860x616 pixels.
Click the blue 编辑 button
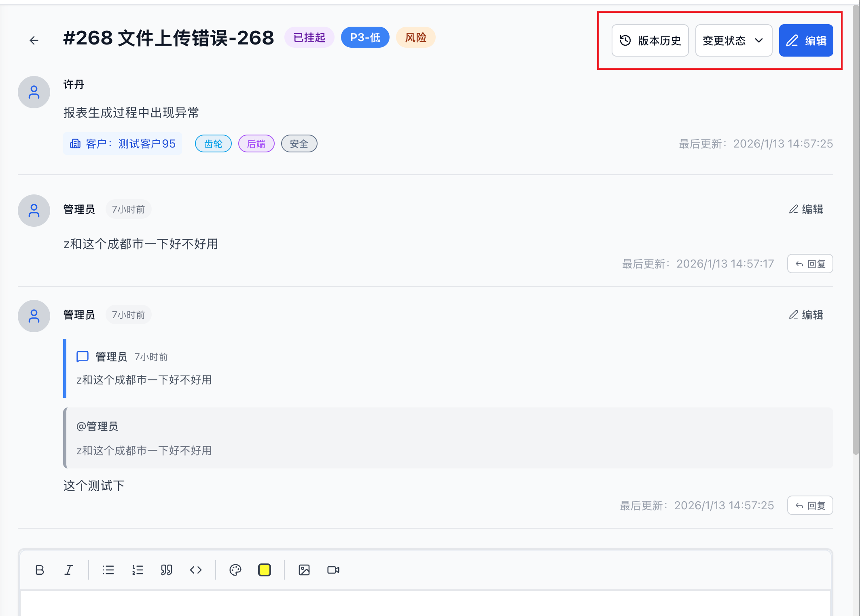[806, 40]
